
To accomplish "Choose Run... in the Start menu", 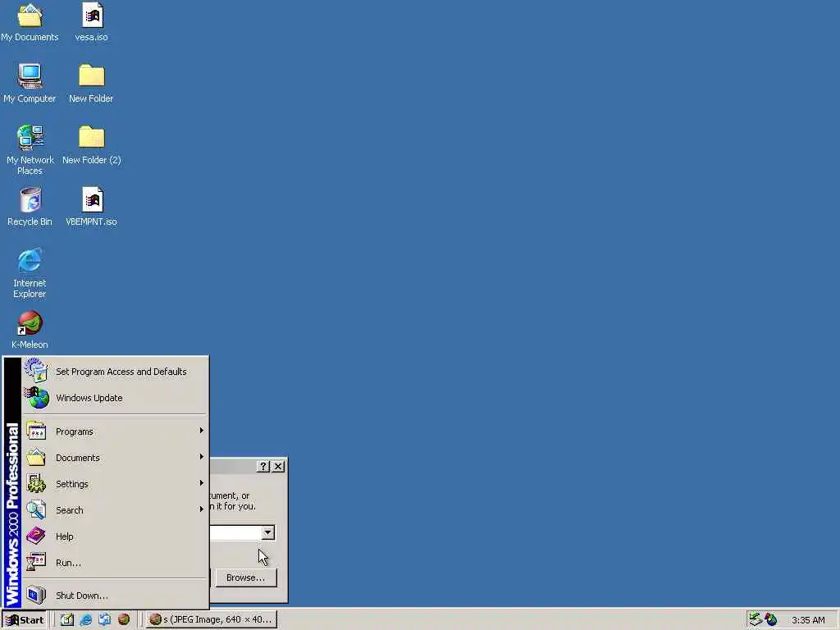I will (x=115, y=563).
